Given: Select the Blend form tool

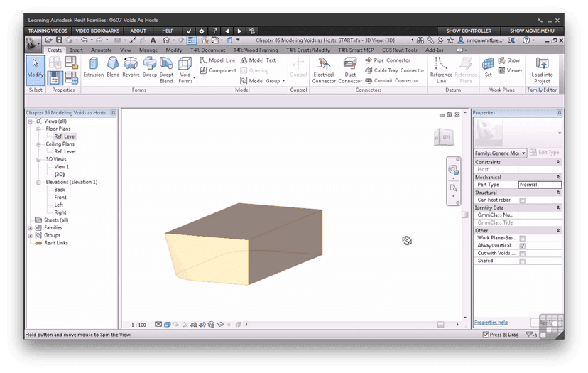Looking at the screenshot, I should [113, 67].
